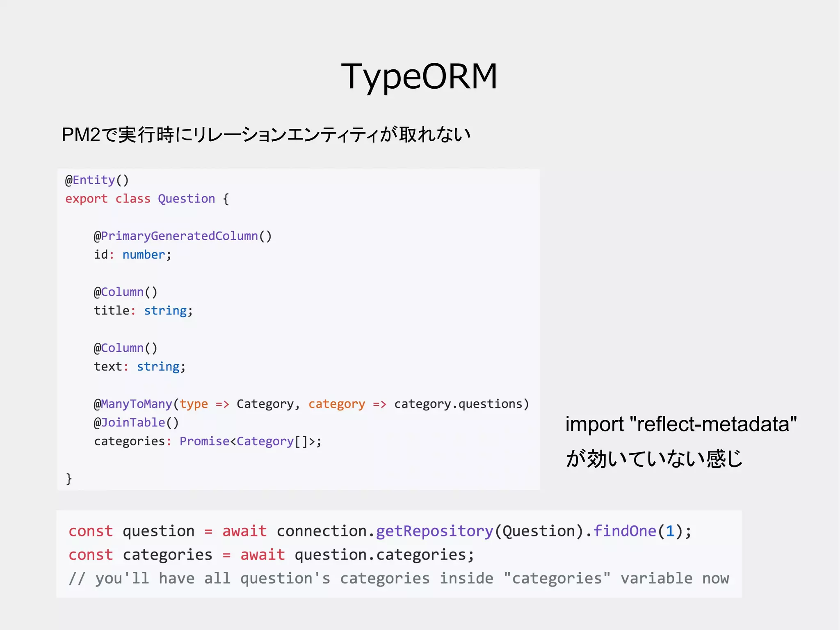This screenshot has width=840, height=630.
Task: Select the comment line about categories variable
Action: click(399, 579)
